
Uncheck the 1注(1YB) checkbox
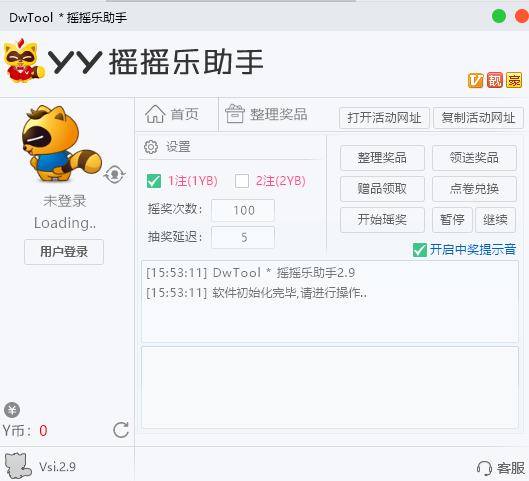154,181
